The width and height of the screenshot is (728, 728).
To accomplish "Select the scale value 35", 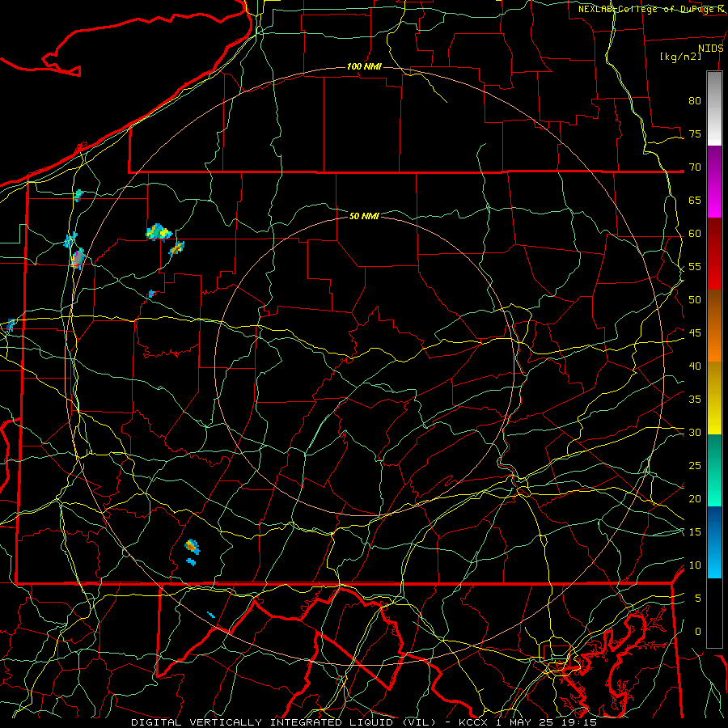I will pyautogui.click(x=695, y=400).
